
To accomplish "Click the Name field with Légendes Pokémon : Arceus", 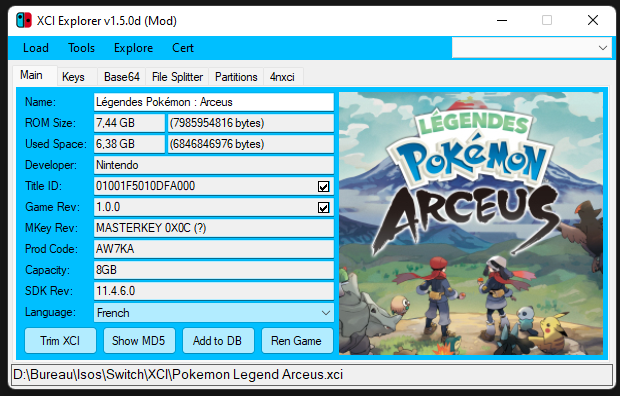I will coord(214,102).
